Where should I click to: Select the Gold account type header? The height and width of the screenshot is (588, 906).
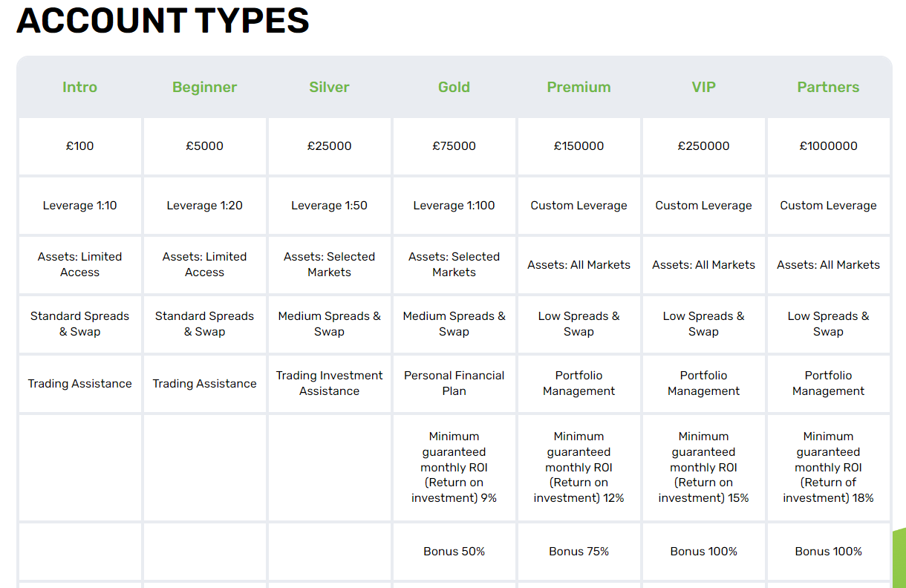[x=454, y=87]
